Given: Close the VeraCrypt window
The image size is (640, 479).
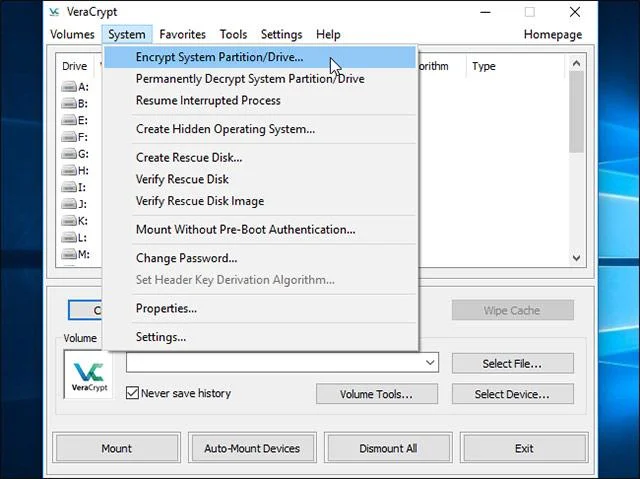Looking at the screenshot, I should 575,12.
